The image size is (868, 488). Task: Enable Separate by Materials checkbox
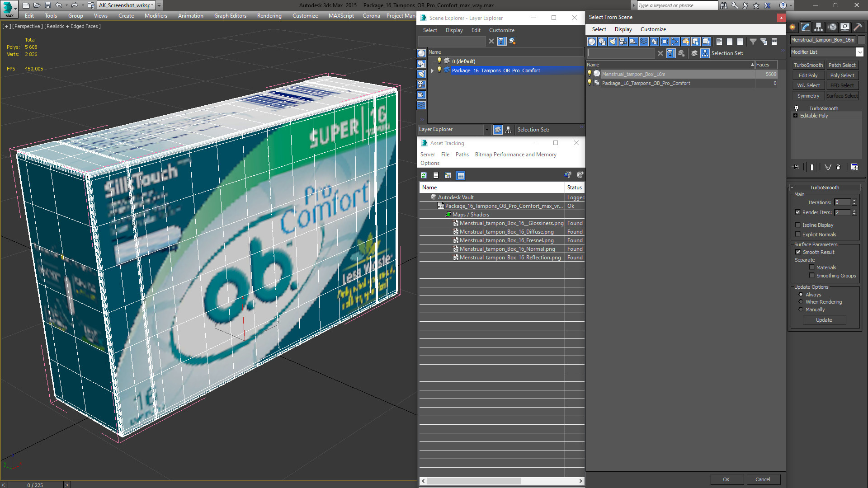(x=811, y=267)
